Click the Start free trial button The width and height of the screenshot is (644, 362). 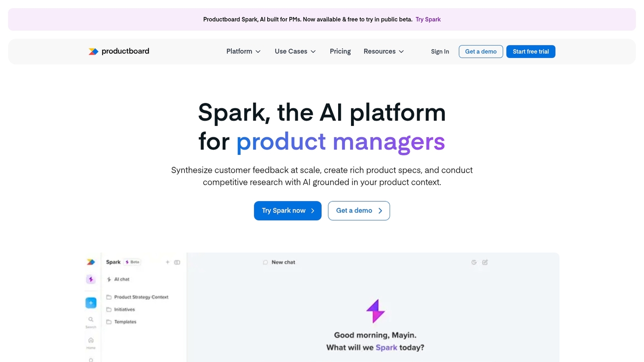pos(530,51)
